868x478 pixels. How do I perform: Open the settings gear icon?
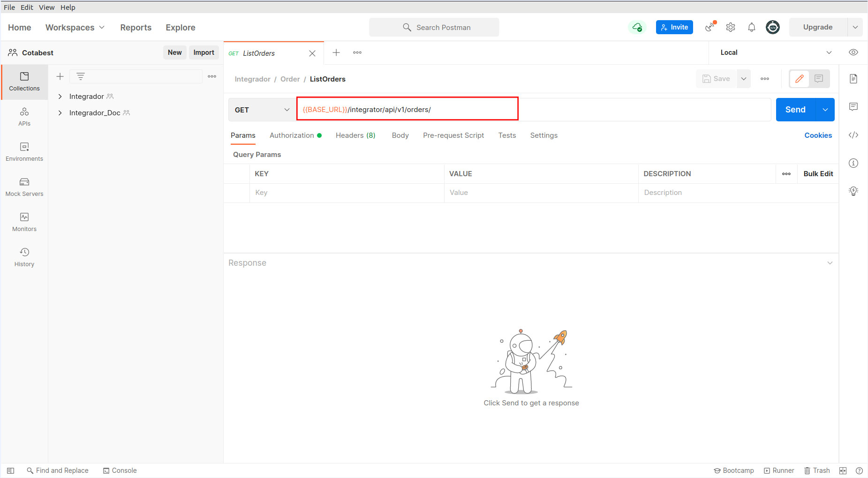tap(731, 27)
